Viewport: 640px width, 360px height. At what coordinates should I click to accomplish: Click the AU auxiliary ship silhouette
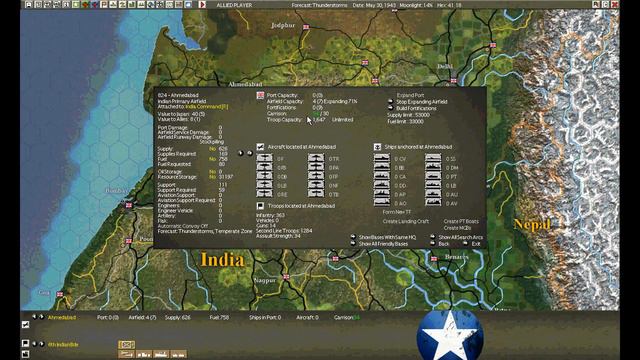point(433,194)
